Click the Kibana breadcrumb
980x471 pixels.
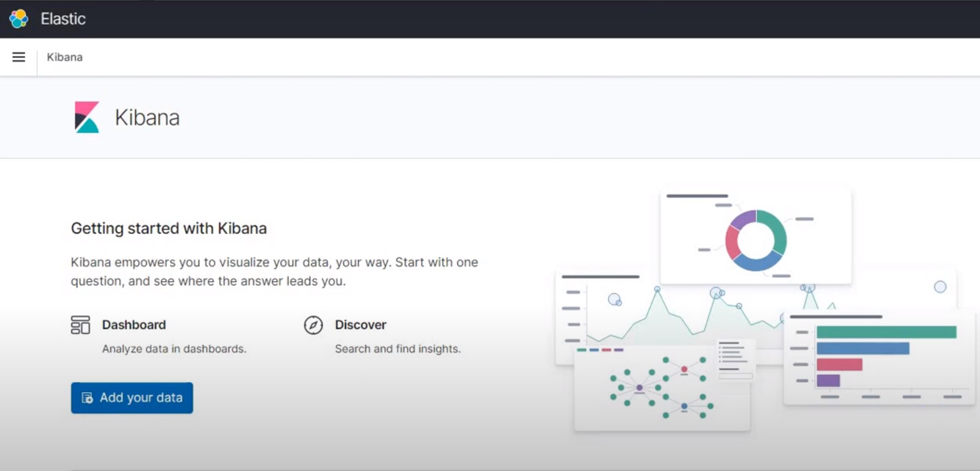pyautogui.click(x=65, y=57)
